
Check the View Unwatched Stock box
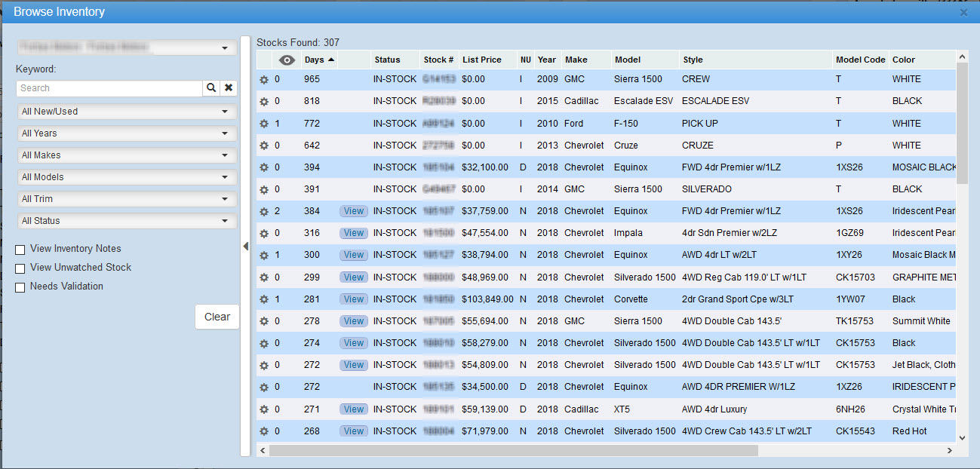click(20, 268)
